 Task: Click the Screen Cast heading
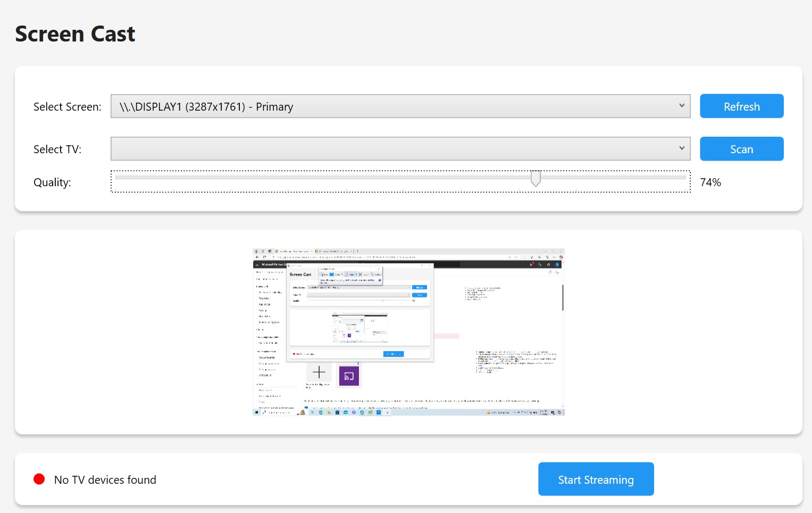(75, 34)
